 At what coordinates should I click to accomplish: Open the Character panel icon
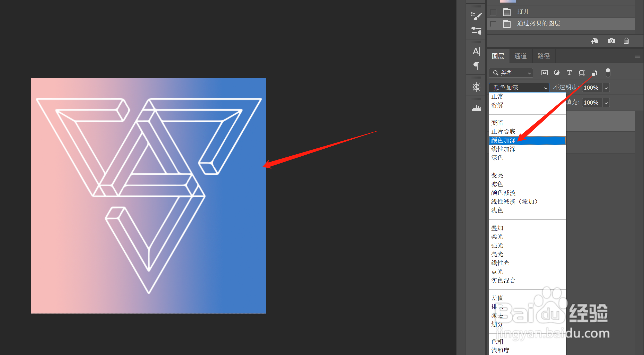pos(476,52)
